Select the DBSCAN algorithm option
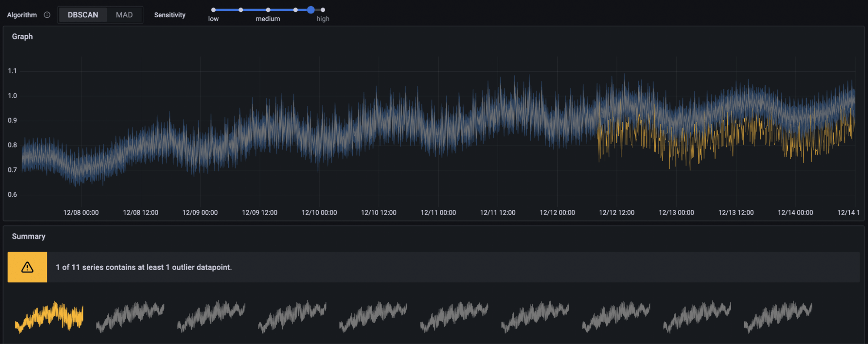Image resolution: width=868 pixels, height=344 pixels. 83,15
